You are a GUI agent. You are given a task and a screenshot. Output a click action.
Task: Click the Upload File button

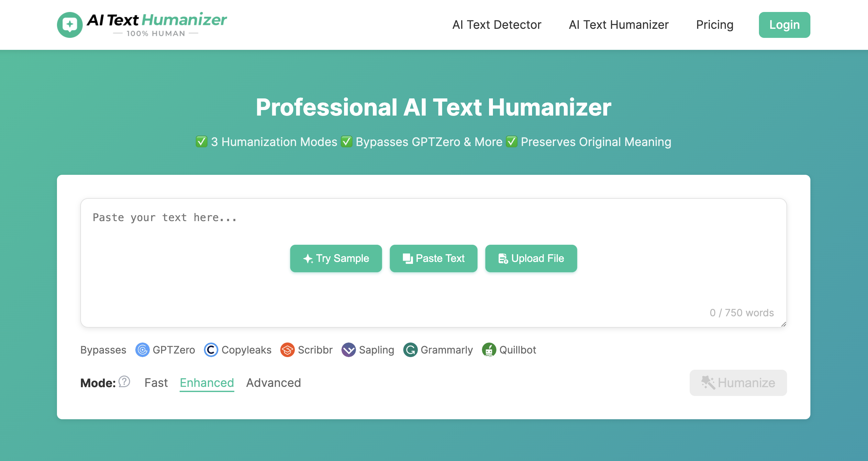tap(531, 258)
